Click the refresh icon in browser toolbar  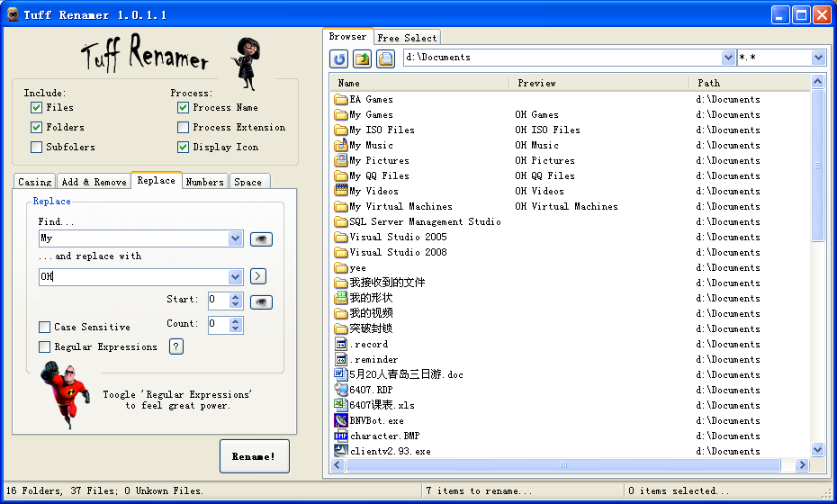coord(339,59)
